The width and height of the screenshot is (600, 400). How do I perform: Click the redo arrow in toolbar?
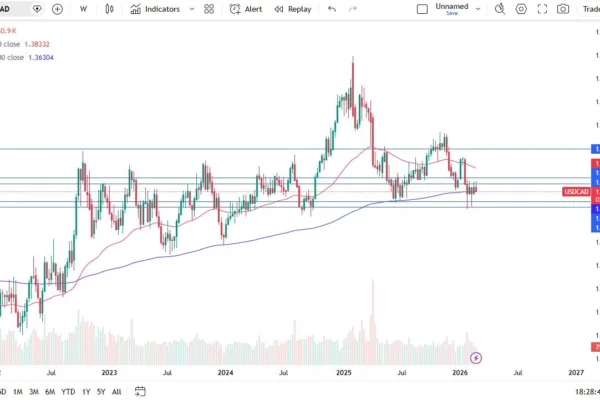[x=352, y=9]
